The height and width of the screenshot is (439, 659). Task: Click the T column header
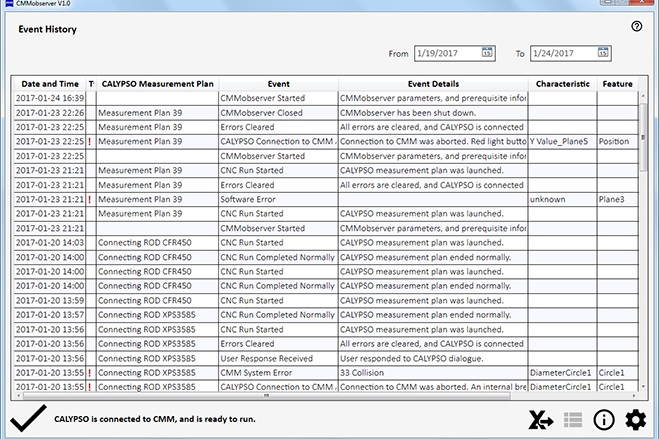tap(91, 84)
